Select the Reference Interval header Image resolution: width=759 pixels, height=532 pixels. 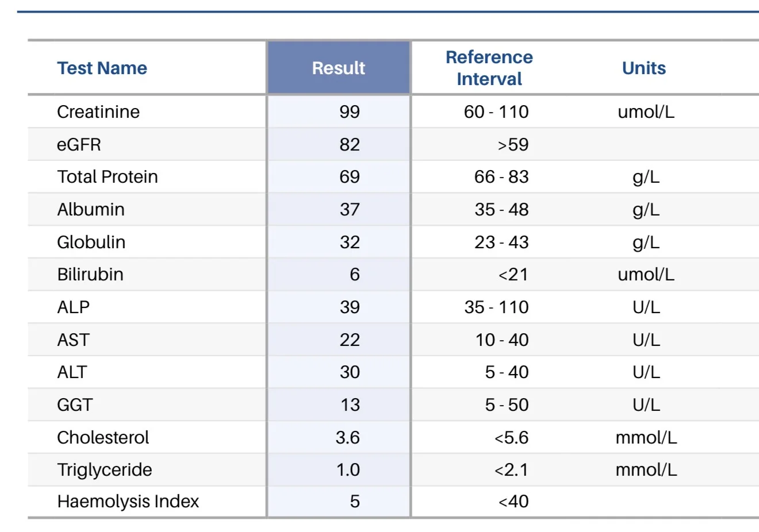(x=489, y=68)
